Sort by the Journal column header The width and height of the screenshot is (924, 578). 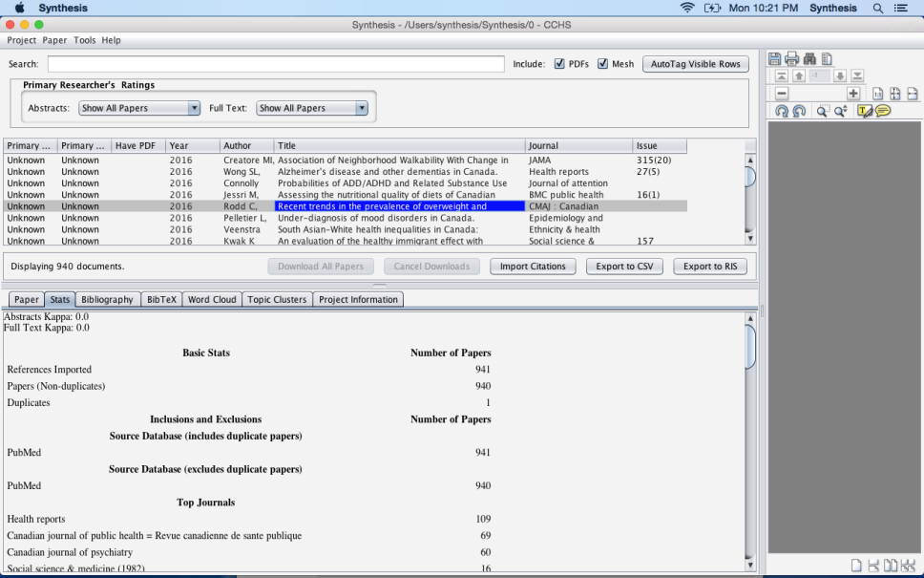click(578, 145)
